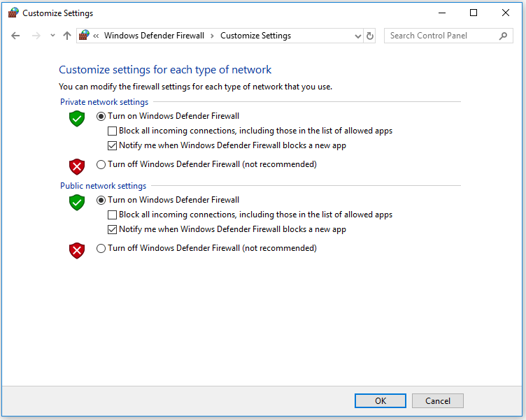The width and height of the screenshot is (526, 420).
Task: Go up one level with up arrow
Action: 67,36
